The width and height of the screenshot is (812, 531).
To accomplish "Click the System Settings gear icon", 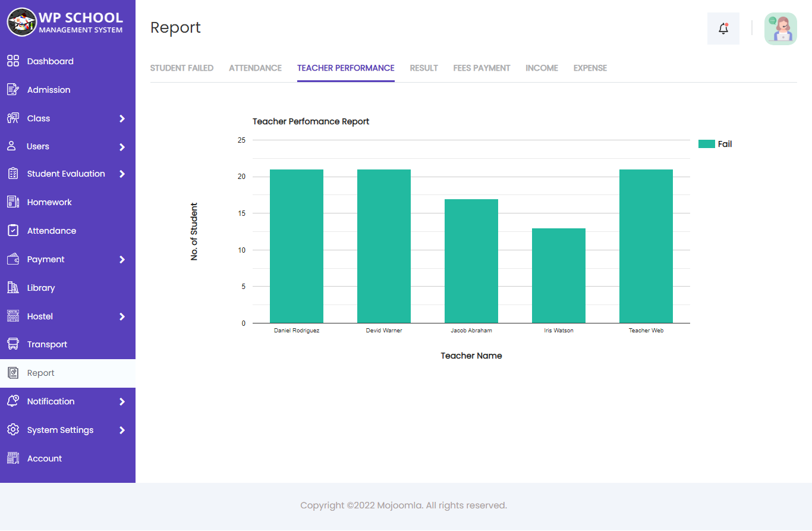I will pos(13,430).
